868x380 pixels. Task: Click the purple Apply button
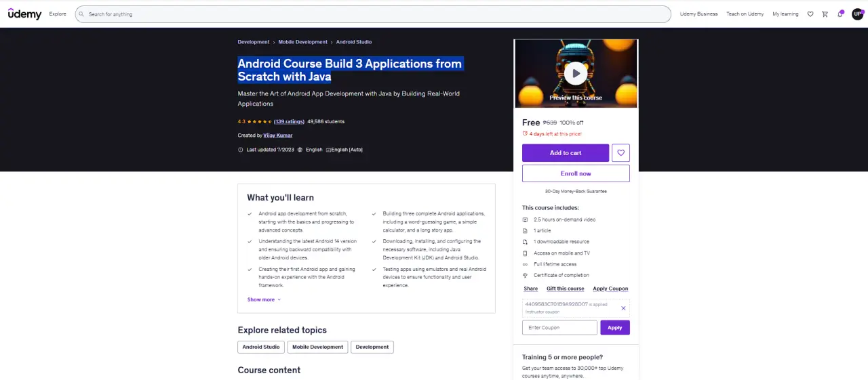(615, 328)
